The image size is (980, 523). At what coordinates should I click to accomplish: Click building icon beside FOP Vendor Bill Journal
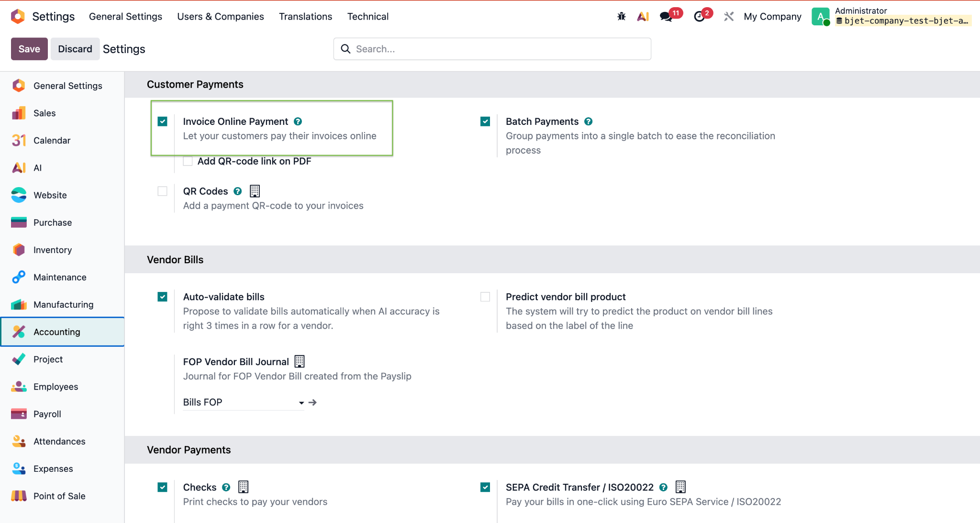pyautogui.click(x=300, y=361)
